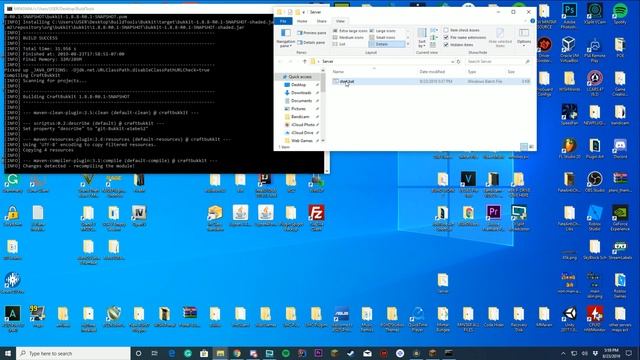Select the start.bat file row
This screenshot has height=360, width=640.
pyautogui.click(x=432, y=82)
